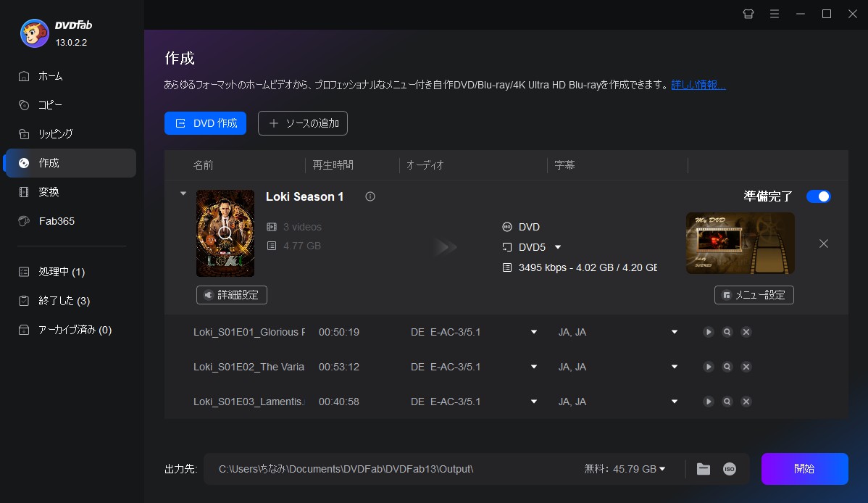This screenshot has height=503, width=868.
Task: Click ソースの追加 button
Action: pos(303,123)
